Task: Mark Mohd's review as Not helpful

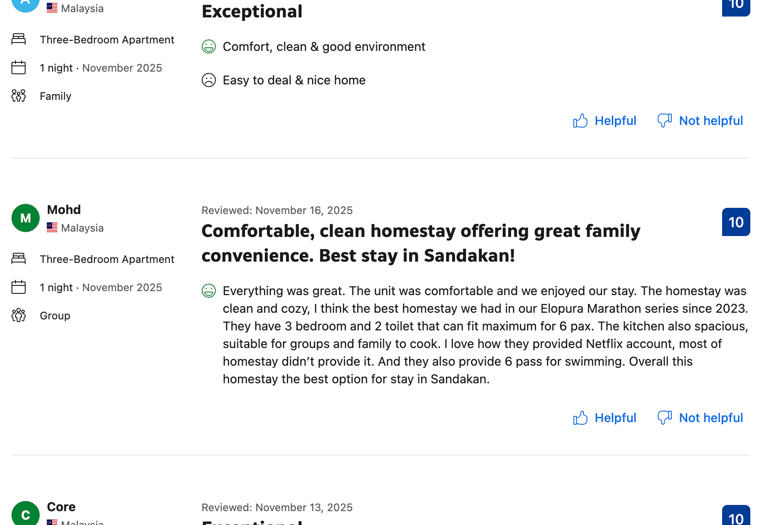Action: click(710, 418)
